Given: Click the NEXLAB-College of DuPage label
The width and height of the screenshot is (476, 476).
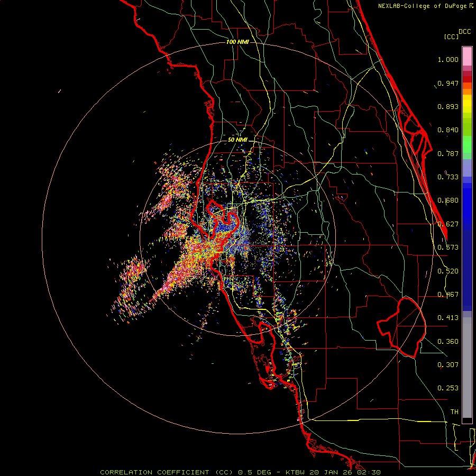Looking at the screenshot, I should (x=425, y=6).
